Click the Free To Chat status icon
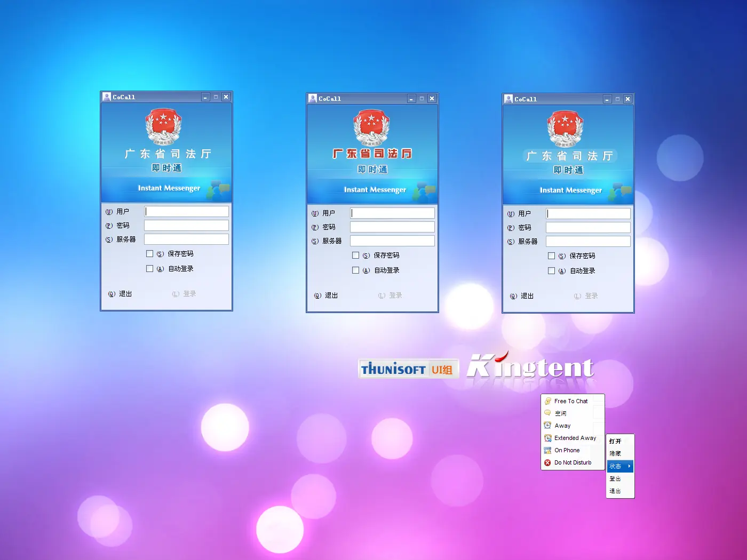 click(547, 401)
